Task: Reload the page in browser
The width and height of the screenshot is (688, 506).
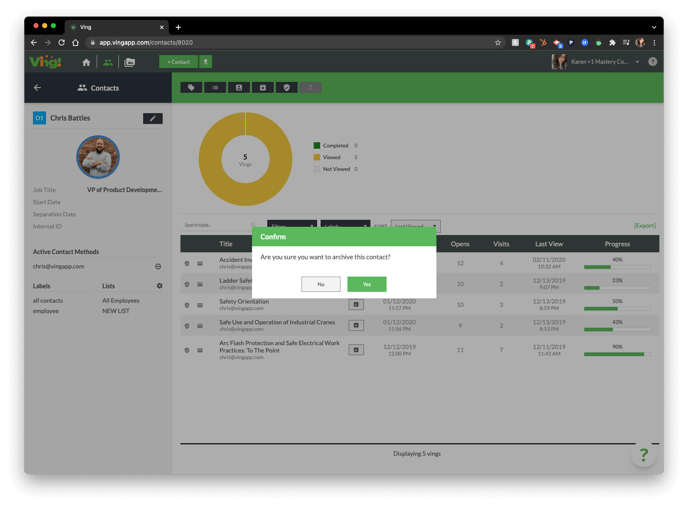Action: pyautogui.click(x=61, y=43)
